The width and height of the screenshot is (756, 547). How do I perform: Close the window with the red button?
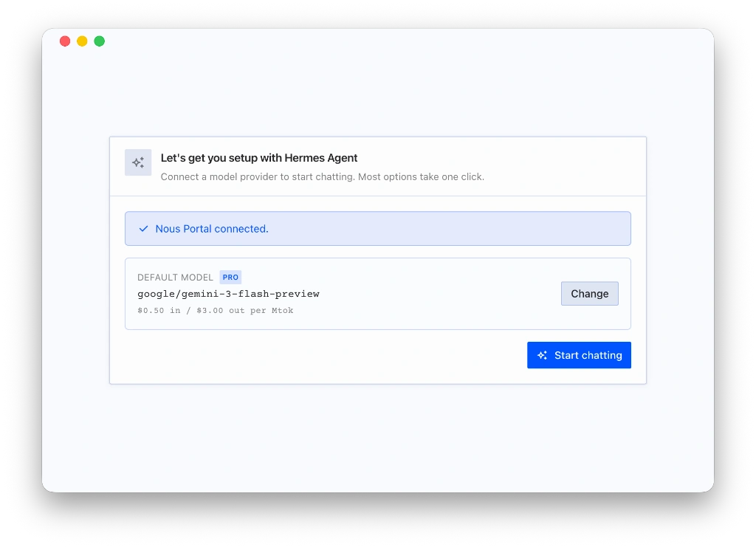point(65,41)
